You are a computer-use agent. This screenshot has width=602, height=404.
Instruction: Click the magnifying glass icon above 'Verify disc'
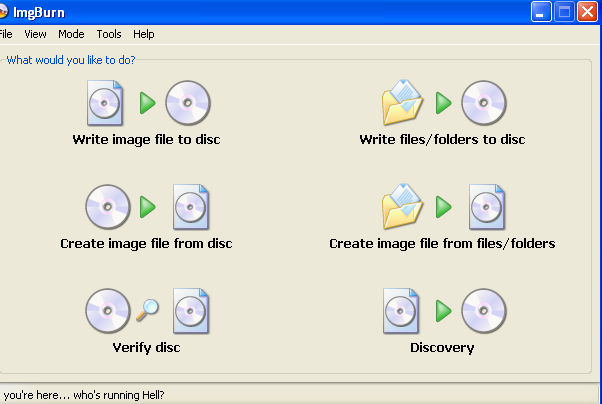pyautogui.click(x=147, y=310)
